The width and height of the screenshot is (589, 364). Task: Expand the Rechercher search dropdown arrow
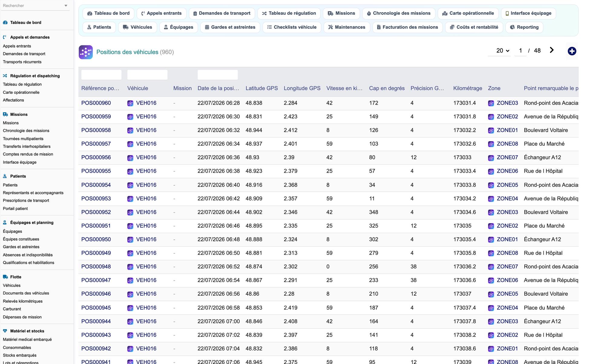tap(66, 6)
